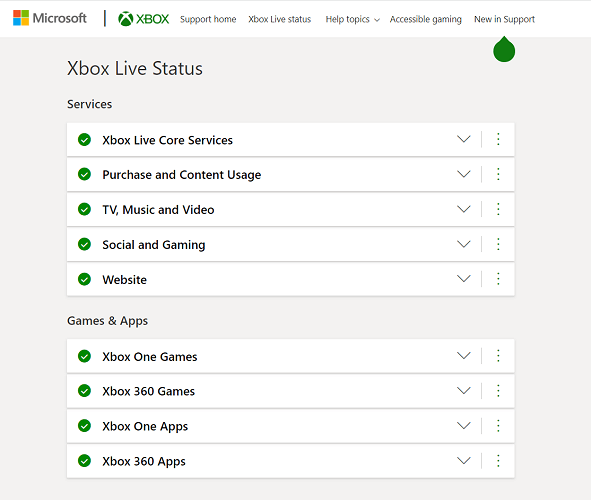The image size is (591, 500).
Task: Click green check icon for TV, Music and Video
Action: [x=84, y=209]
